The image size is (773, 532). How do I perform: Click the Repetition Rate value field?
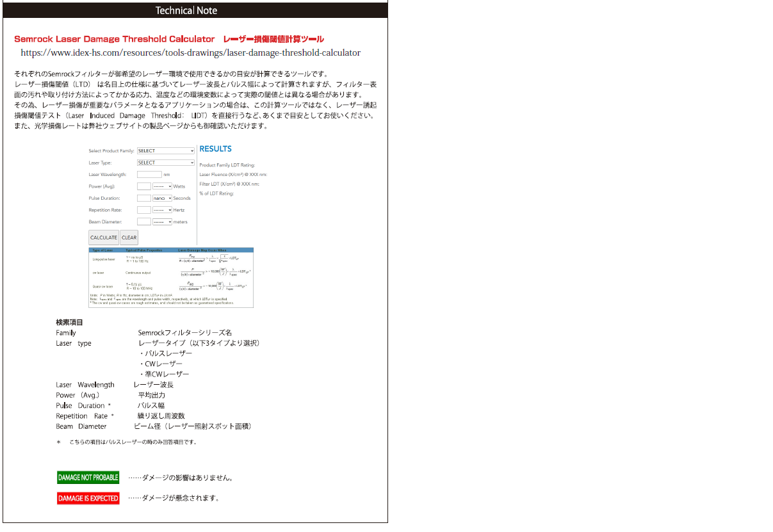click(144, 209)
